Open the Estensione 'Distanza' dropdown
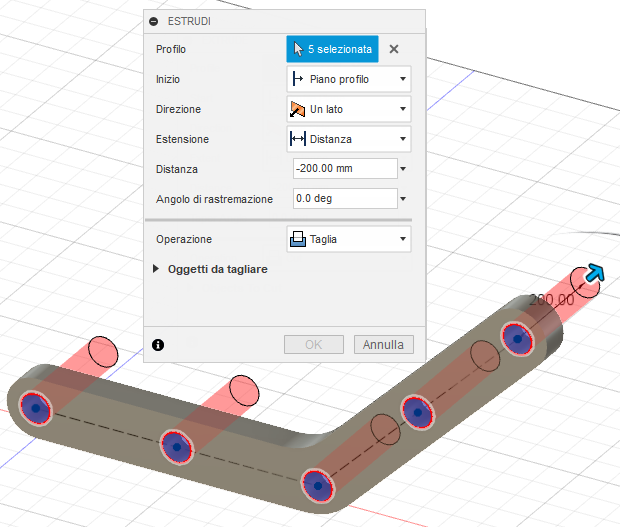This screenshot has height=527, width=620. coord(349,139)
